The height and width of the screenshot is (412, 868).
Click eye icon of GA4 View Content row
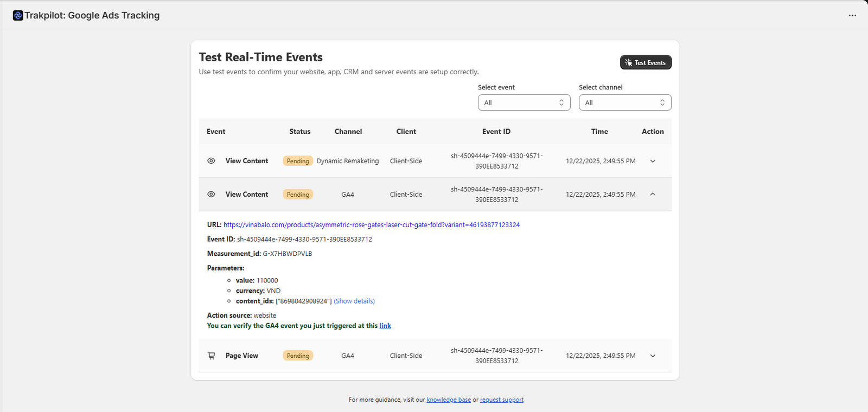tap(212, 194)
